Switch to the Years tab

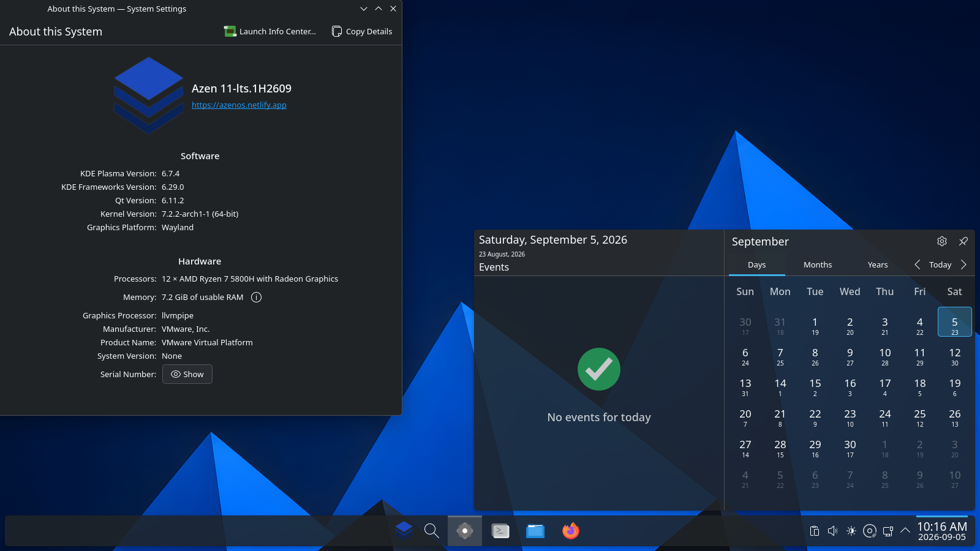tap(878, 264)
